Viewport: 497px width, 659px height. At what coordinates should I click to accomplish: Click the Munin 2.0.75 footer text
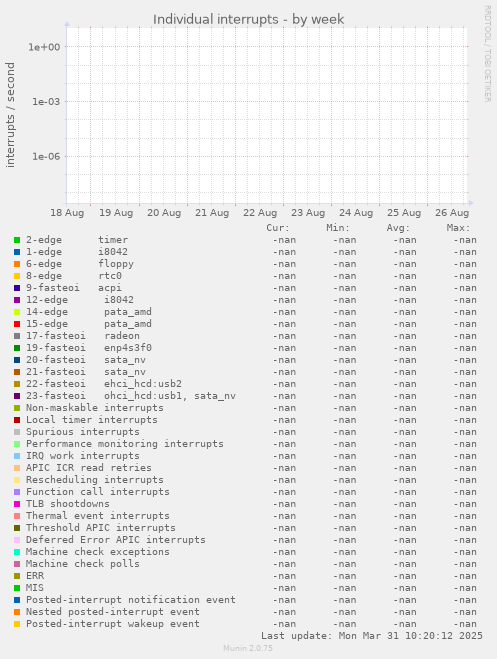coord(248,648)
